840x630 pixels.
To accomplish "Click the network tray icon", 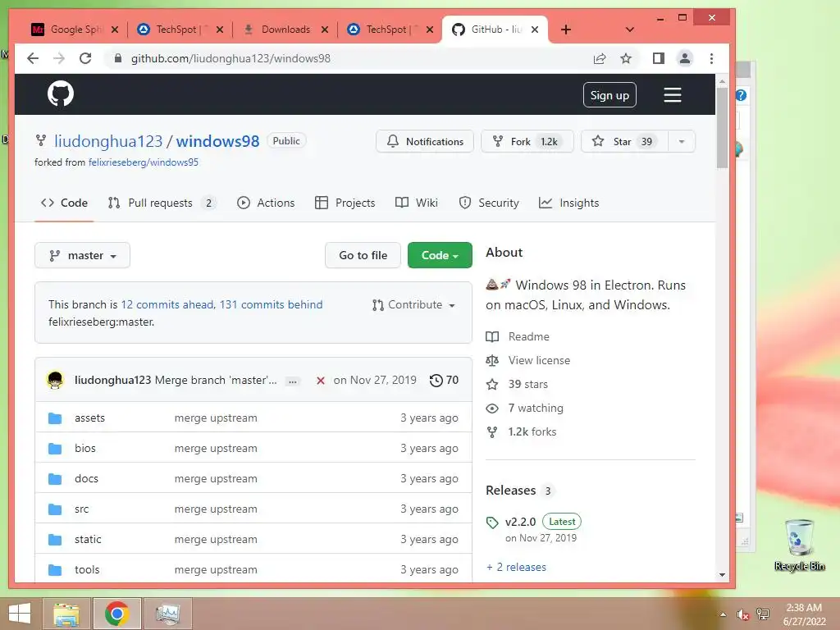I will coord(763,614).
